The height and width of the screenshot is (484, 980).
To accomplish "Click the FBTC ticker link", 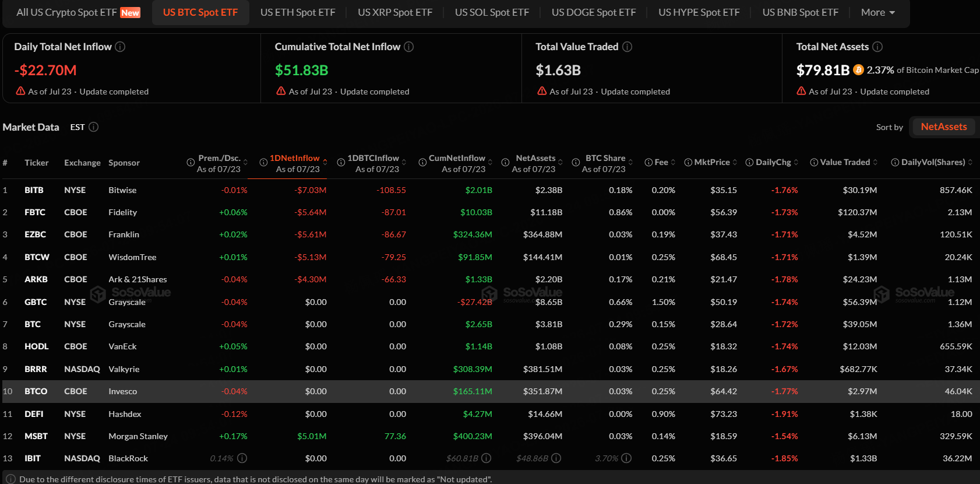I will pos(35,212).
